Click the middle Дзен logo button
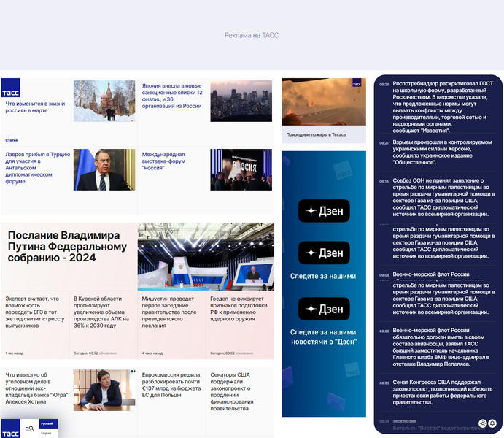Image resolution: width=504 pixels, height=438 pixels. (324, 253)
